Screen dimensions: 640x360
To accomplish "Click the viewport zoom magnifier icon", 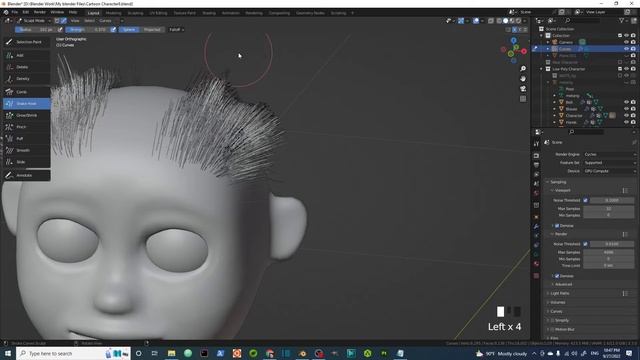I will pos(523,69).
